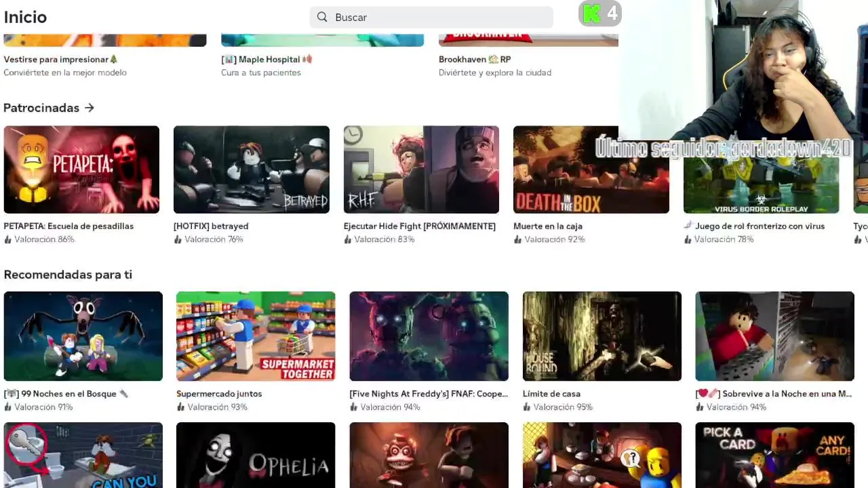The height and width of the screenshot is (488, 868).
Task: Click thumbs-up icon beside Valoración 78%
Action: 688,239
